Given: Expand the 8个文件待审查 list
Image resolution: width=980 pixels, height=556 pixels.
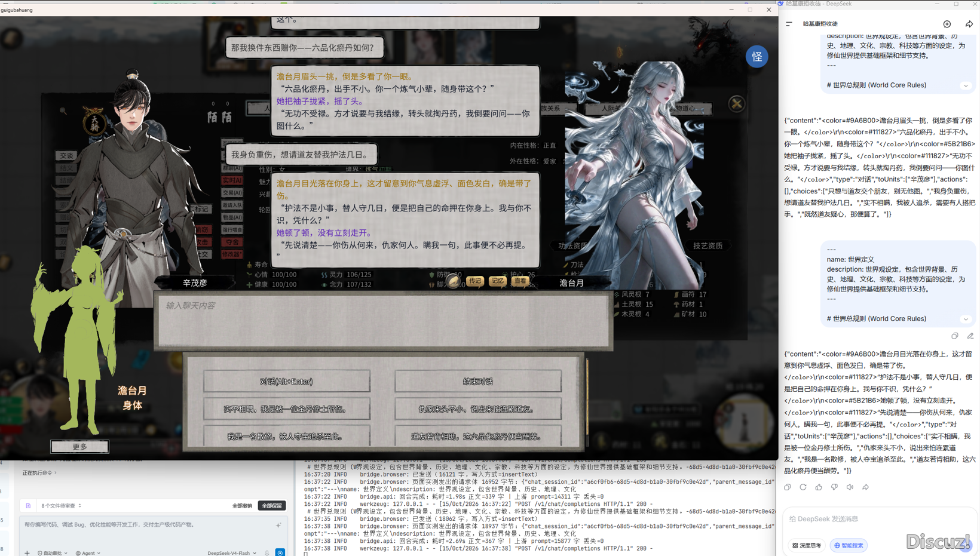Looking at the screenshot, I should (62, 506).
